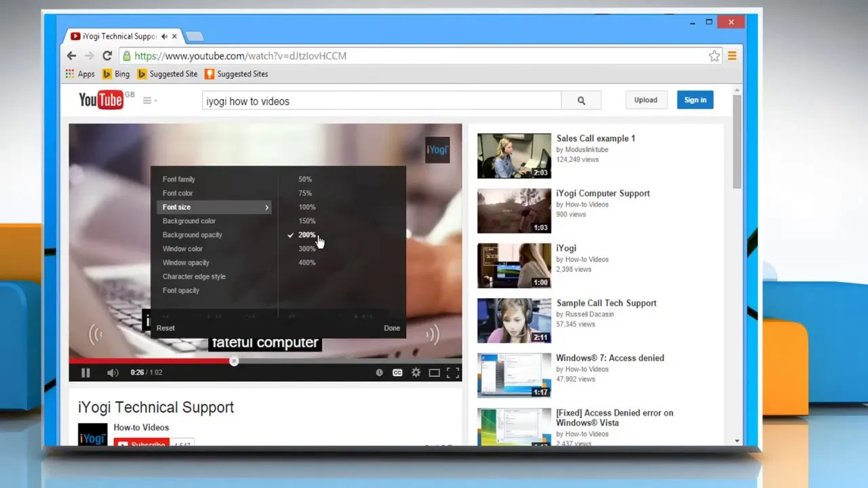This screenshot has width=868, height=488.
Task: Select the Font family caption option
Action: point(179,180)
